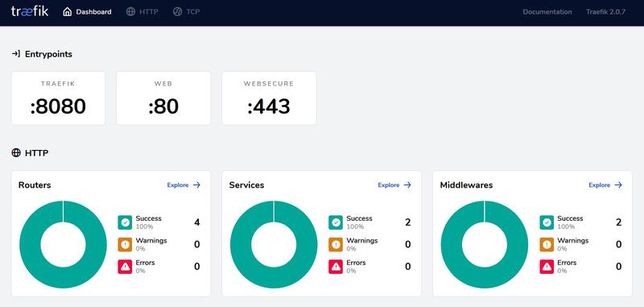Click the HTTP globe icon in navbar

(130, 12)
